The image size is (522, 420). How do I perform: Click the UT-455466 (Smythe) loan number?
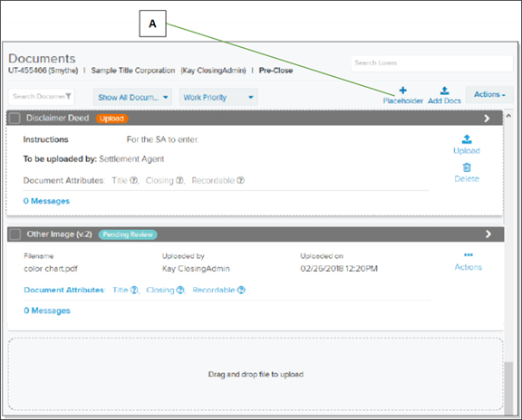[x=43, y=71]
